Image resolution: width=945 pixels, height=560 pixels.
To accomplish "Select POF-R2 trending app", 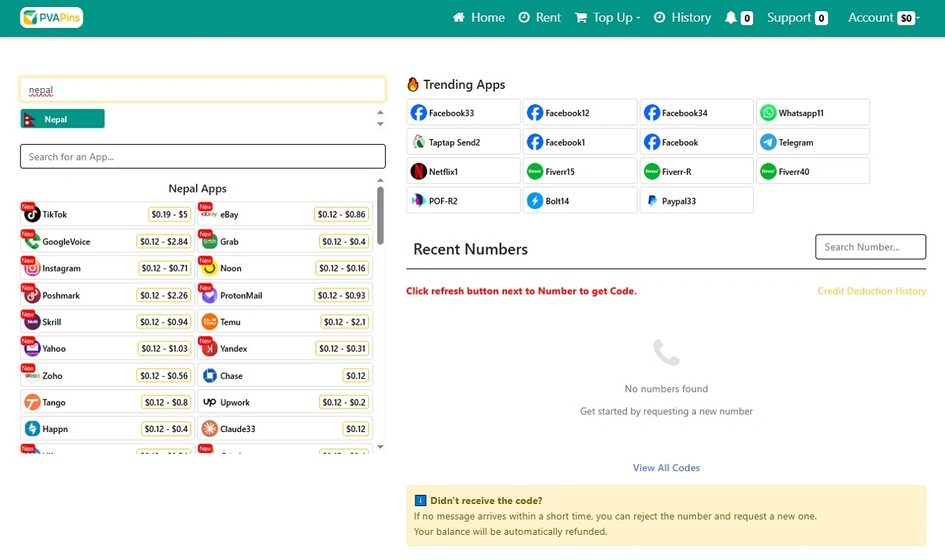I will click(463, 201).
